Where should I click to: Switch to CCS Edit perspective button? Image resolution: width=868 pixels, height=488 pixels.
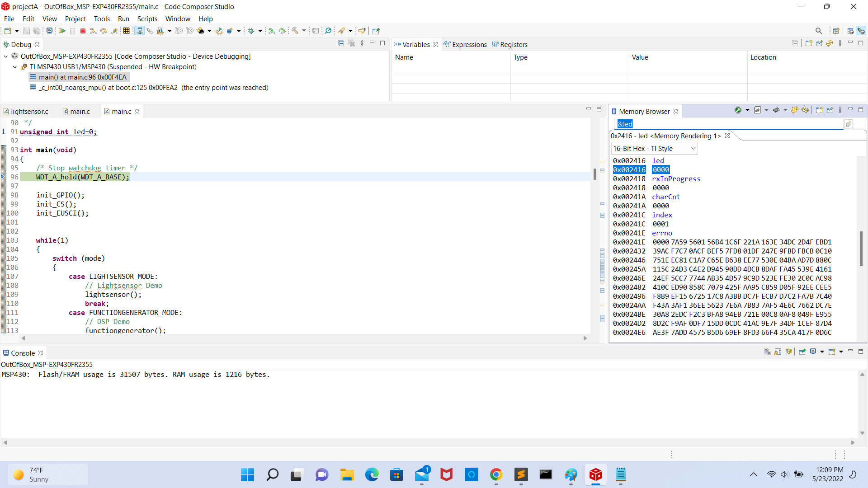point(850,31)
